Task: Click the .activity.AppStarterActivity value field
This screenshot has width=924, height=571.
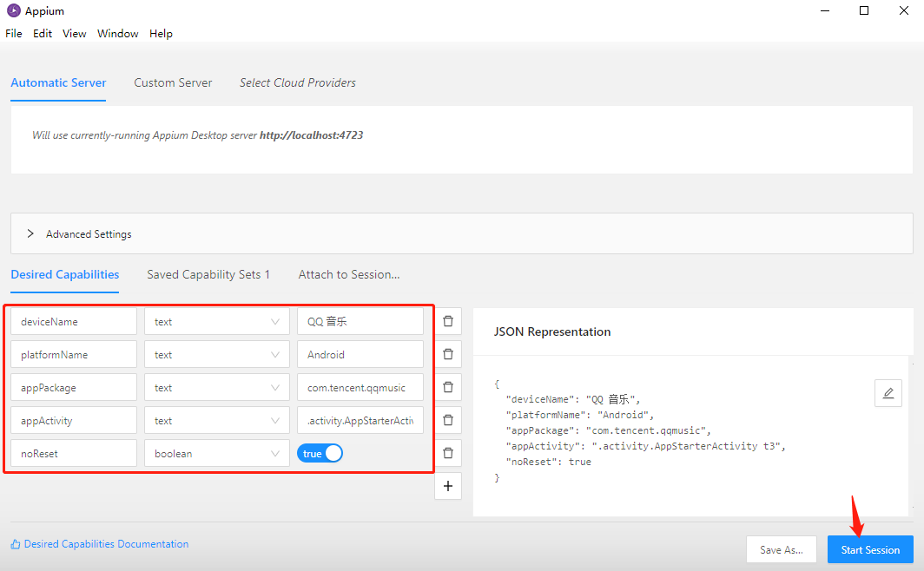Action: tap(360, 420)
